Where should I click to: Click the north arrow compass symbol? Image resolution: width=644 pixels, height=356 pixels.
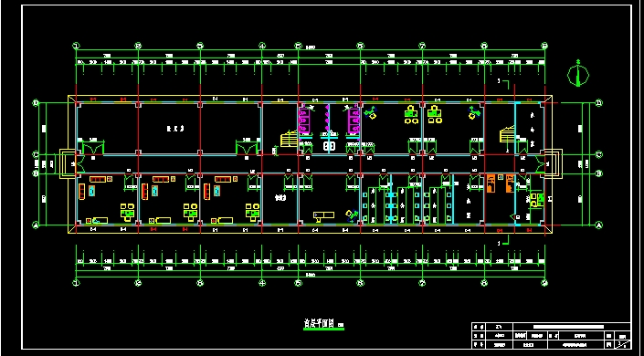(578, 74)
